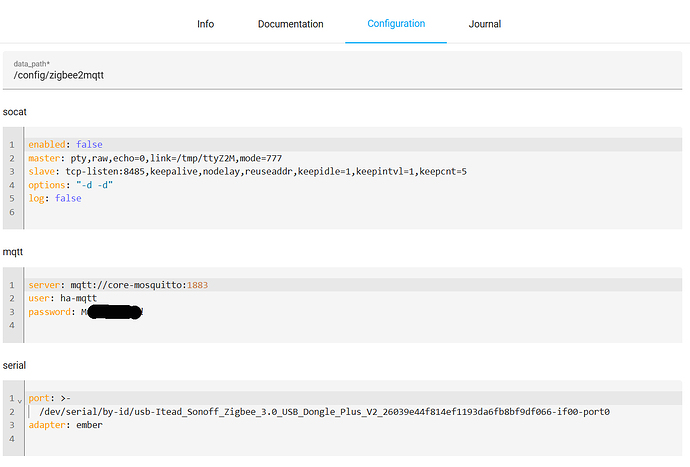Click the socat 'log: false' line
This screenshot has width=690, height=467.
(x=55, y=198)
